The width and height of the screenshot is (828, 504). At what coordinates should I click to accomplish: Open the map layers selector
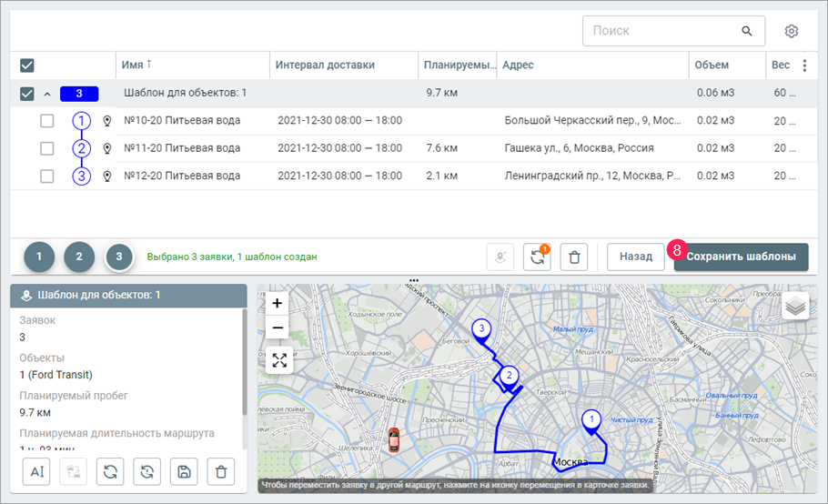pyautogui.click(x=796, y=307)
